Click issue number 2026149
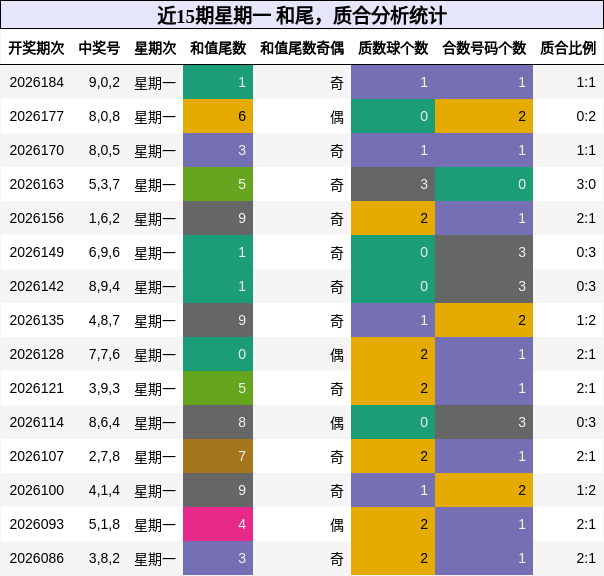Viewport: 604px width, 576px height. click(x=37, y=252)
